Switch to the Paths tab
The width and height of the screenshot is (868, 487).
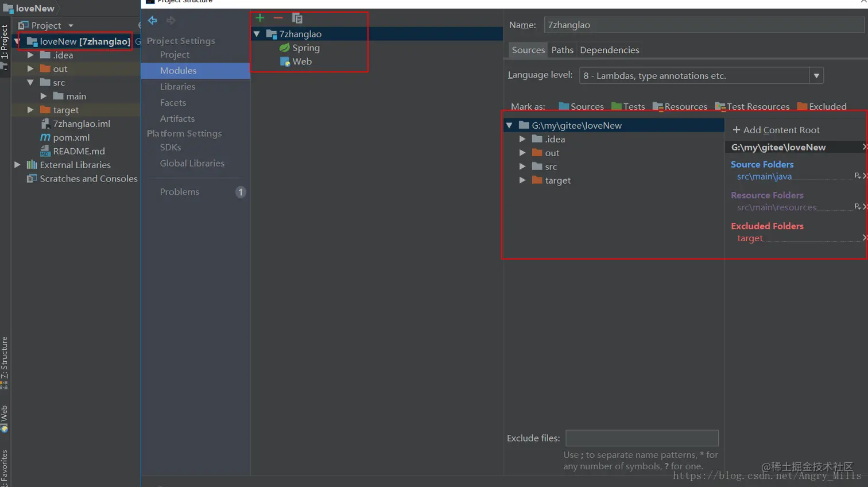click(x=563, y=50)
